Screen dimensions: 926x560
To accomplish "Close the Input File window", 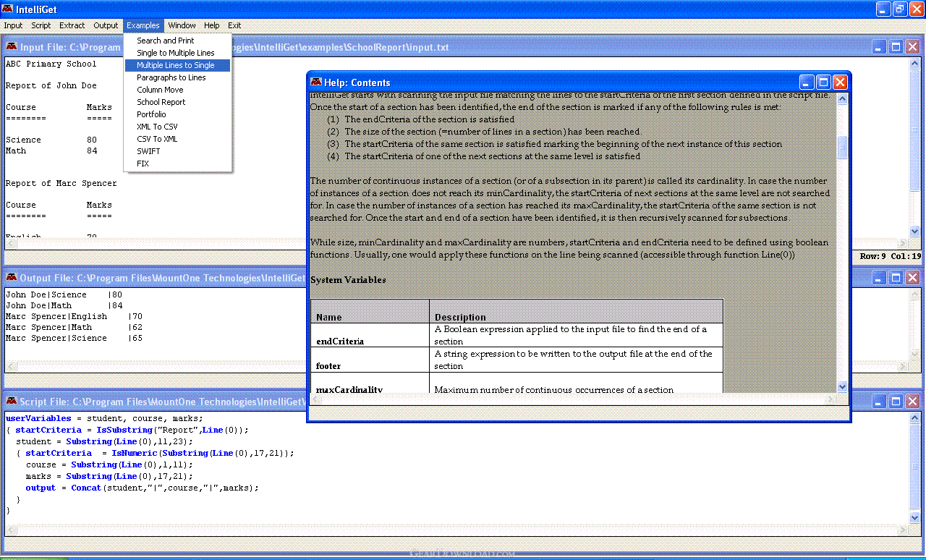I will pyautogui.click(x=912, y=47).
